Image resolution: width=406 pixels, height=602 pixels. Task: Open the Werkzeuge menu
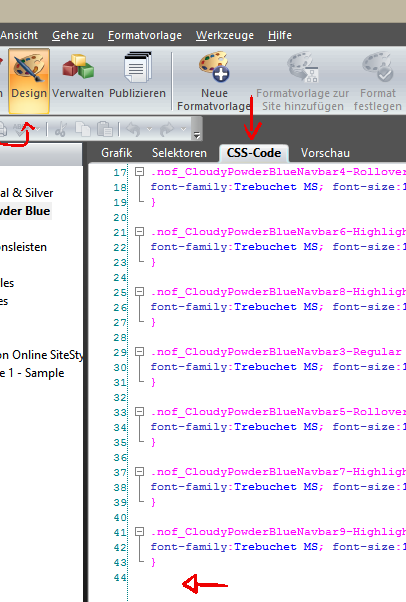coord(225,35)
